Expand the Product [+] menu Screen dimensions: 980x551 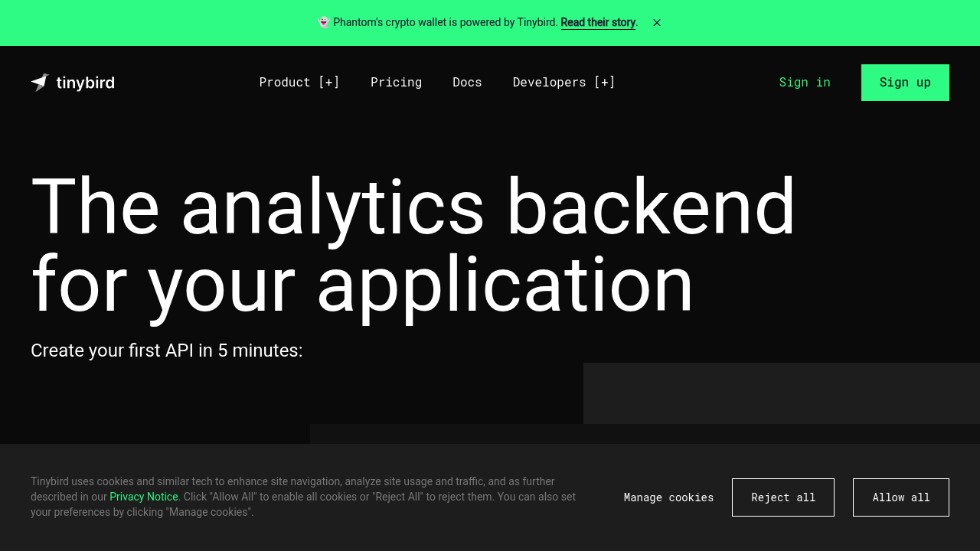[x=299, y=83]
